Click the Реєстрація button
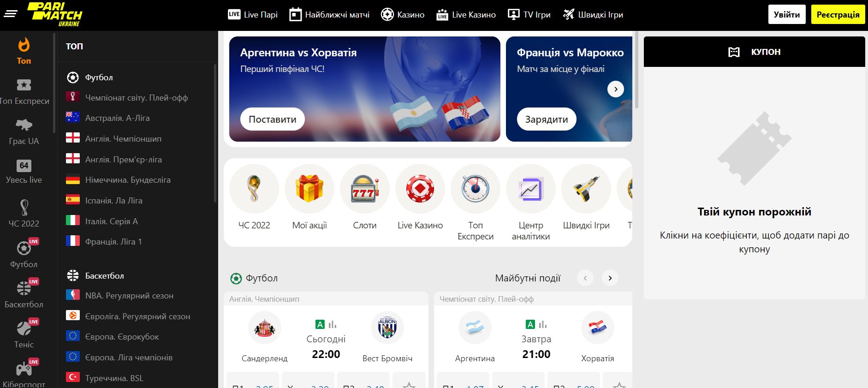 tap(838, 15)
